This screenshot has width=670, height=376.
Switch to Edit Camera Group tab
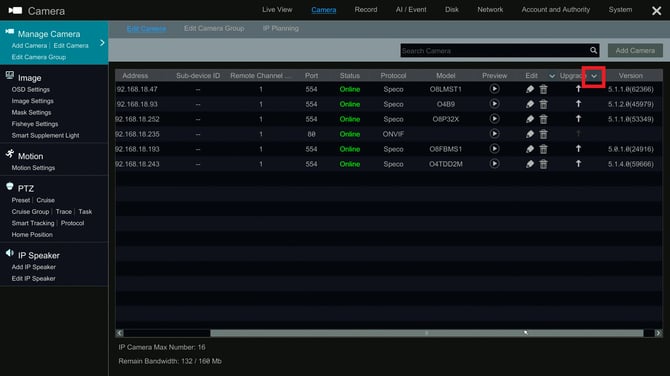(214, 28)
